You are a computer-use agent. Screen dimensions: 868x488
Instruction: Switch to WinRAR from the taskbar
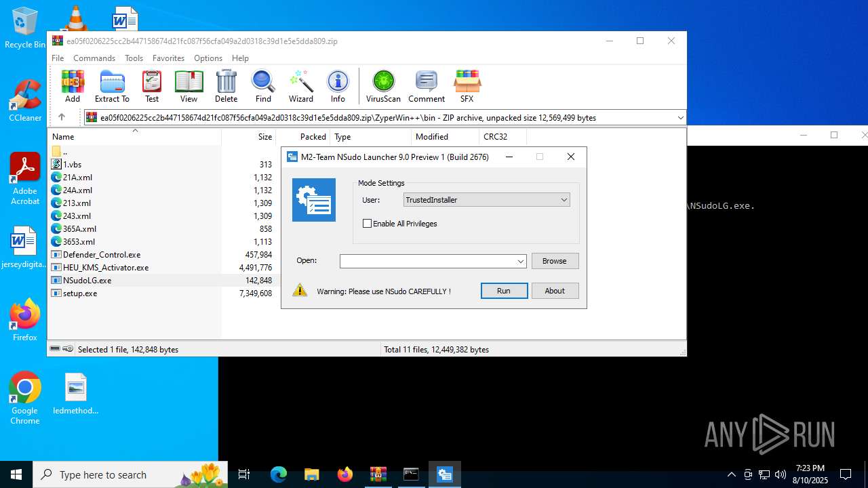point(378,474)
